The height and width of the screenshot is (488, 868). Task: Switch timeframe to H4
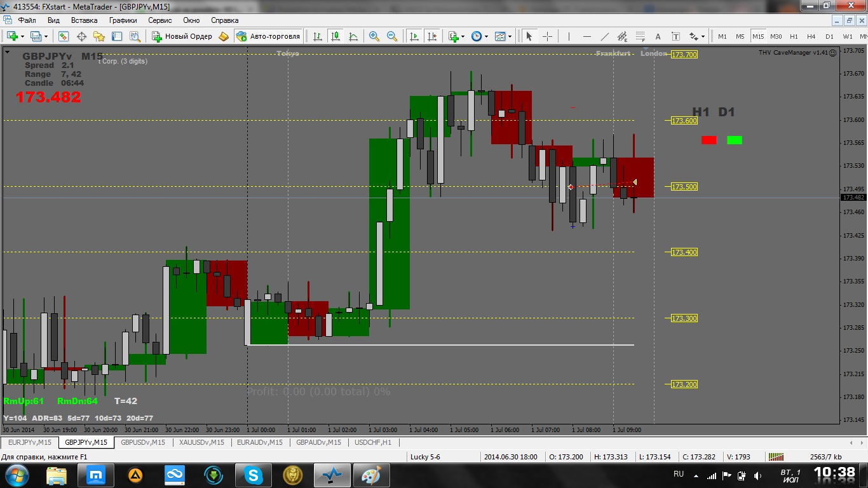(x=811, y=36)
